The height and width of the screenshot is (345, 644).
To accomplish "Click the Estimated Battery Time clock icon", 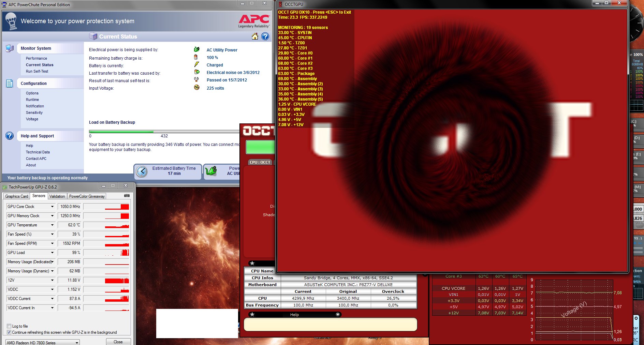I will click(142, 171).
